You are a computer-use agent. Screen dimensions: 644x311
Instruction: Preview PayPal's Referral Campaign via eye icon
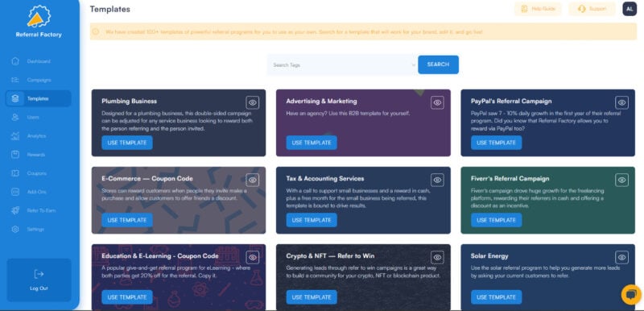tap(621, 102)
